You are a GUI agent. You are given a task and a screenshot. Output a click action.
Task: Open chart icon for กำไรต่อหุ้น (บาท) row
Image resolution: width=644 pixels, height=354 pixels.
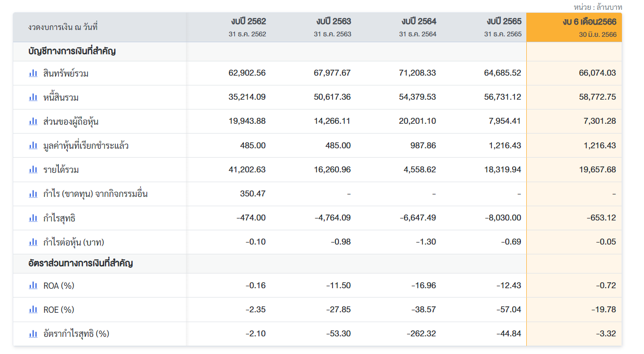(33, 242)
